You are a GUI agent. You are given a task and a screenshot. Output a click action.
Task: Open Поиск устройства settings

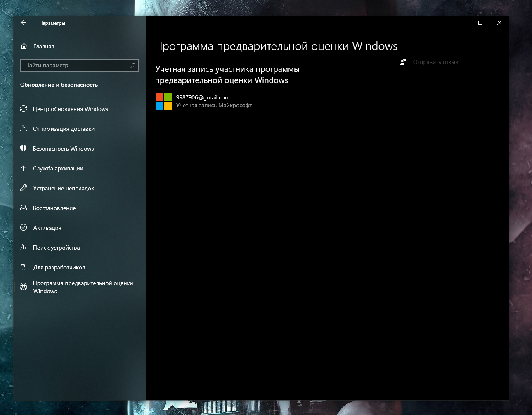(x=79, y=248)
